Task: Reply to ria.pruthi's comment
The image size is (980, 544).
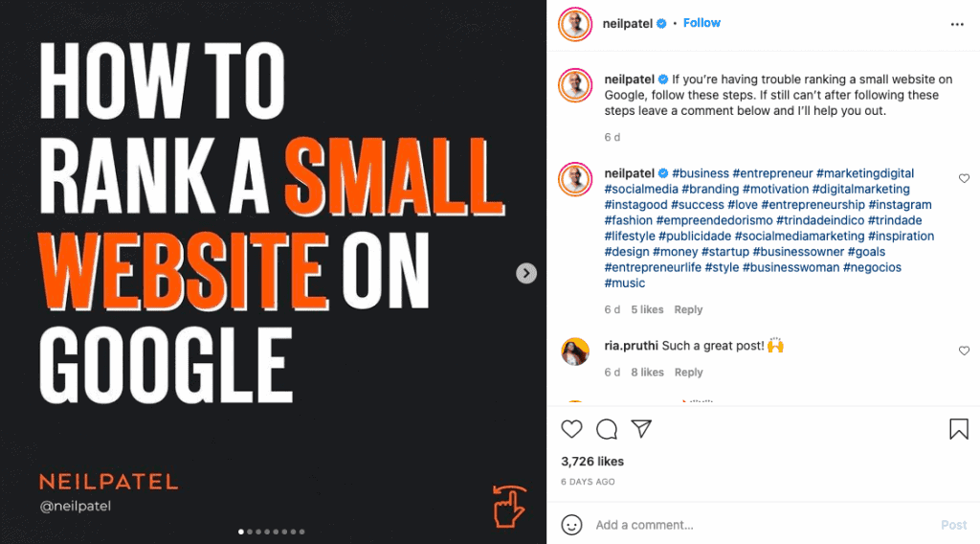Action: coord(688,373)
